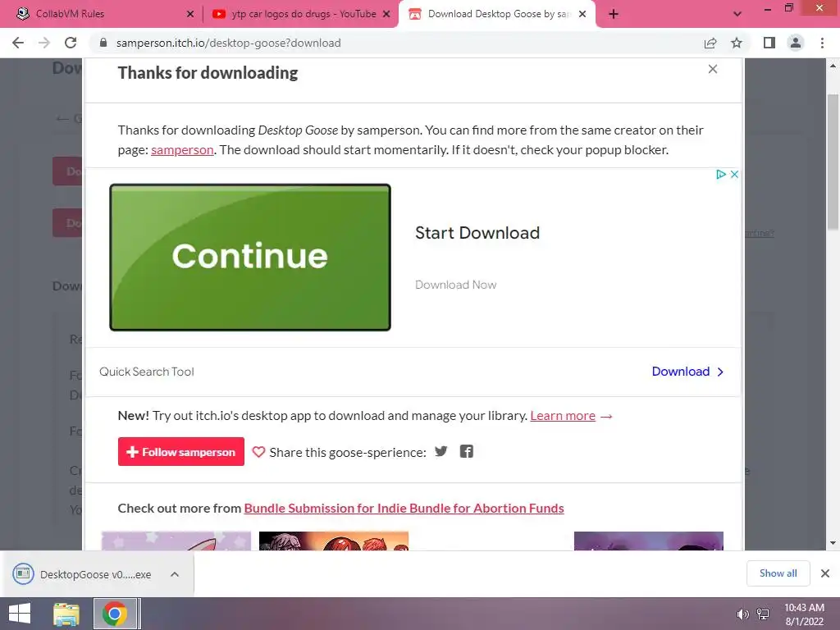This screenshot has height=630, width=840.
Task: Open the Windows Start menu
Action: coord(20,614)
